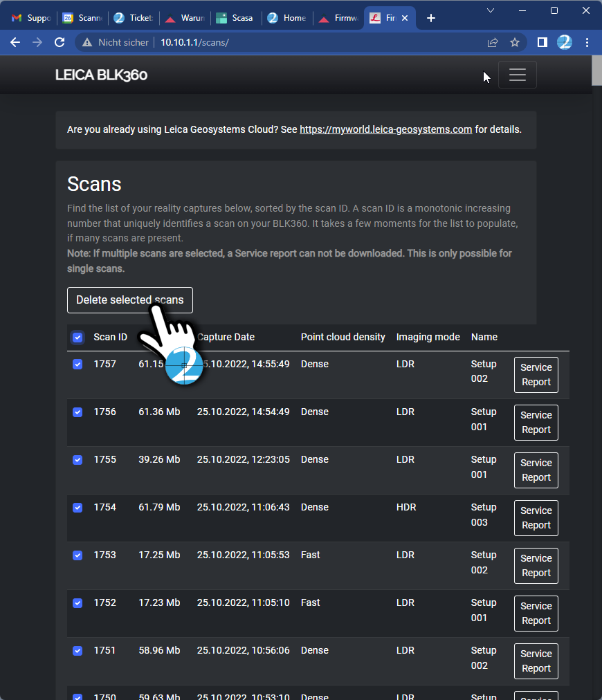Viewport: 602px width, 700px height.
Task: Switch to the Gmail Suppo tab
Action: pyautogui.click(x=31, y=18)
